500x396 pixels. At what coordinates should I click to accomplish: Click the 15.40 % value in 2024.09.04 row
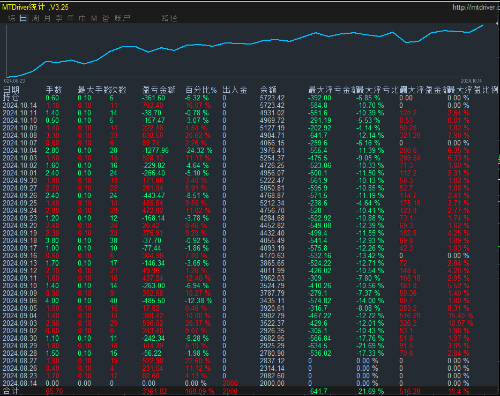coord(460,316)
